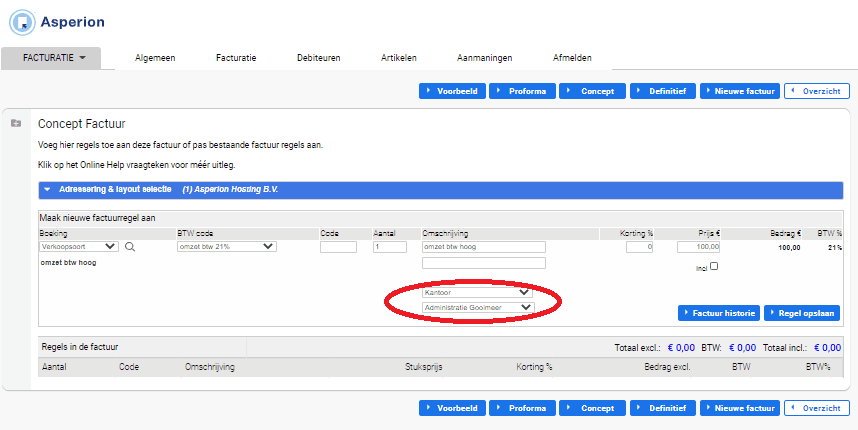Click the bottom Voorbeeld button

(x=452, y=408)
